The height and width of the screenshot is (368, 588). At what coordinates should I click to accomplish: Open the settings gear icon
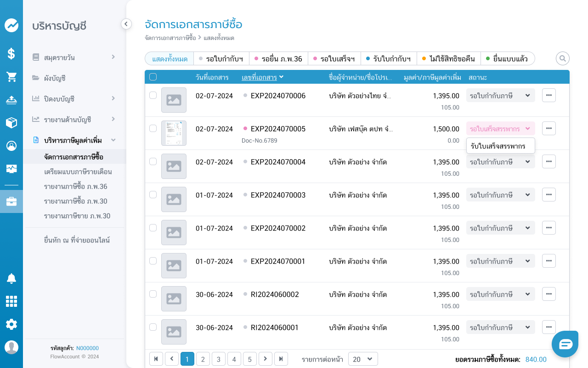coord(11,324)
